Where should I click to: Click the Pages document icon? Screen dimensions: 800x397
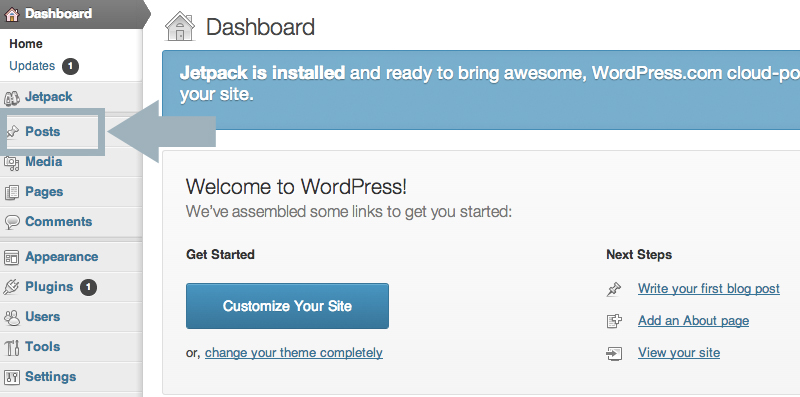(11, 192)
